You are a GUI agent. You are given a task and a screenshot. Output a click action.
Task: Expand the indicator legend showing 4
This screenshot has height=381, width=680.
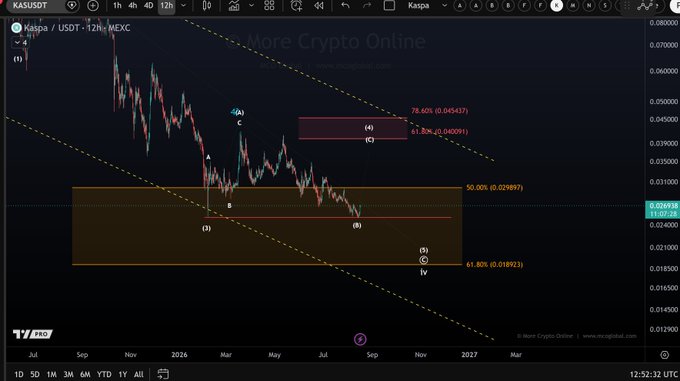point(21,42)
